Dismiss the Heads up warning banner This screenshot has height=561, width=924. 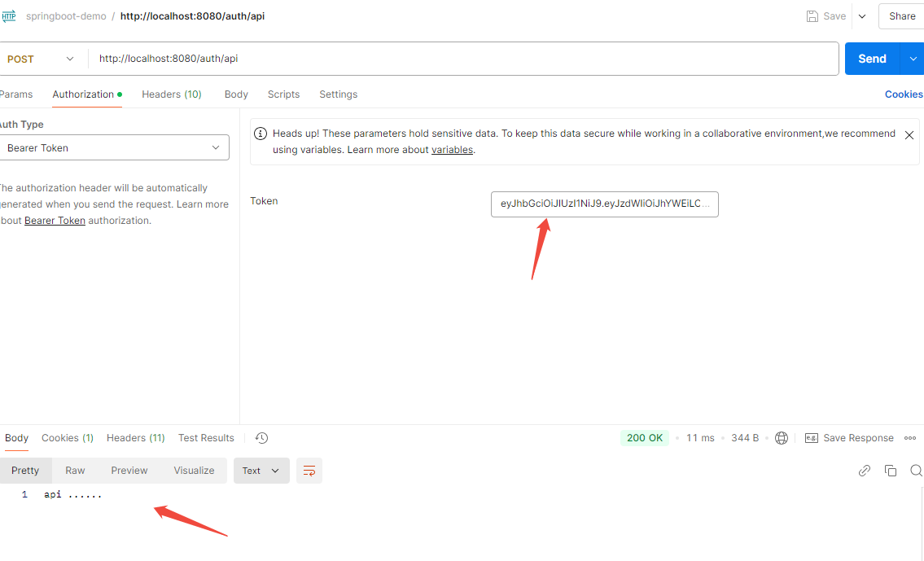[x=909, y=135]
